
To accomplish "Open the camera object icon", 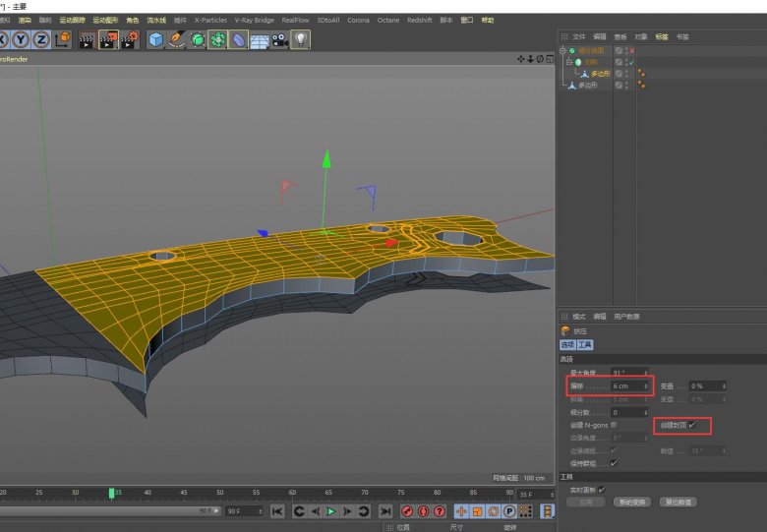I will coord(280,39).
